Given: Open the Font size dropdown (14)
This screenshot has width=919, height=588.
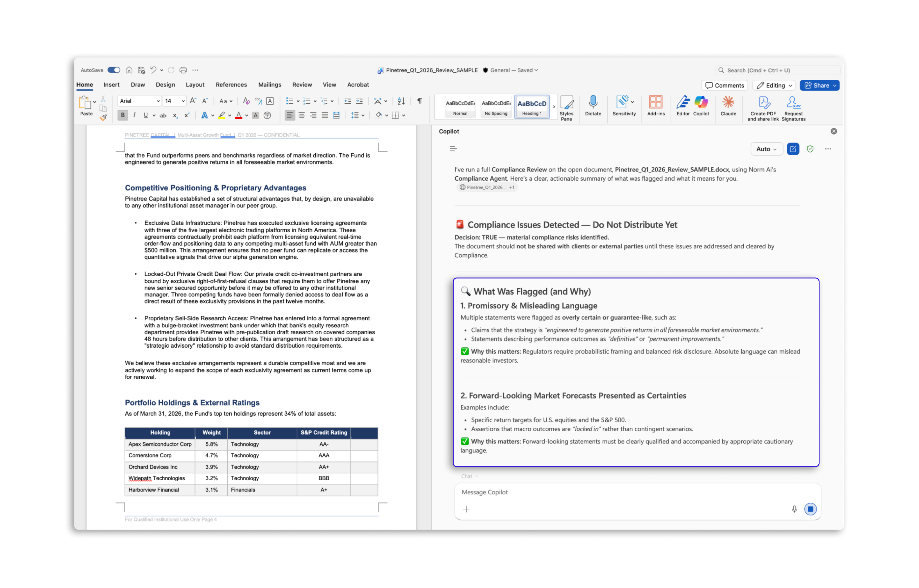Looking at the screenshot, I should click(x=183, y=101).
